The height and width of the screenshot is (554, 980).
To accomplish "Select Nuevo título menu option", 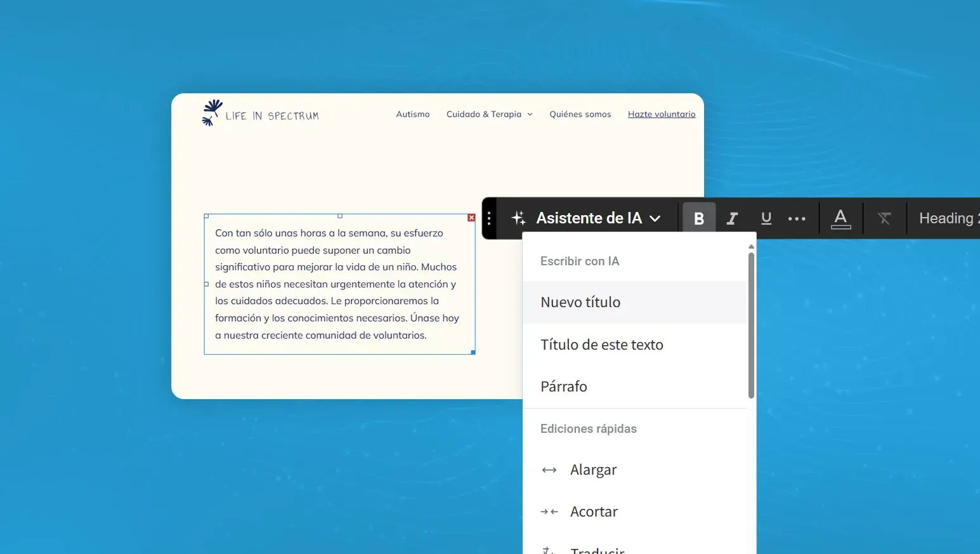I will click(635, 303).
